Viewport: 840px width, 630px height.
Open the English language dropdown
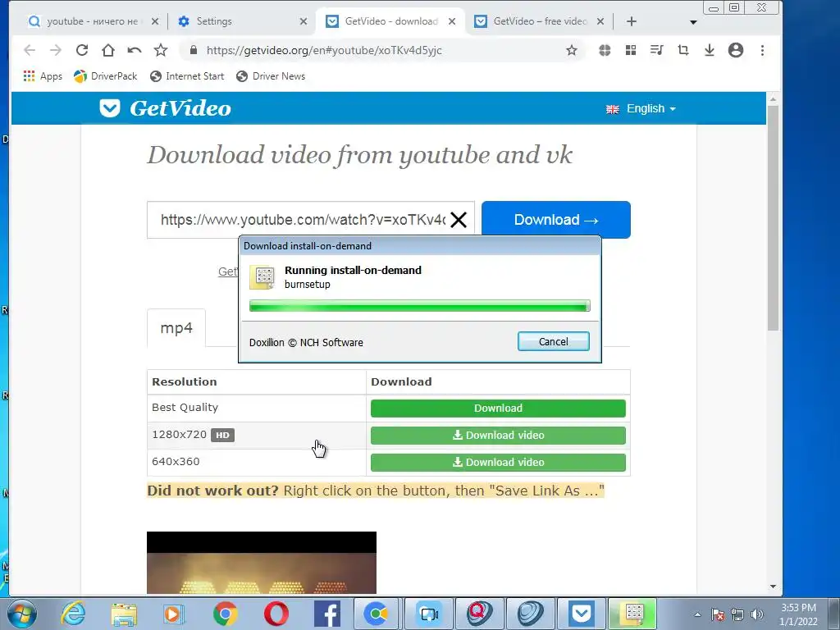coord(641,109)
